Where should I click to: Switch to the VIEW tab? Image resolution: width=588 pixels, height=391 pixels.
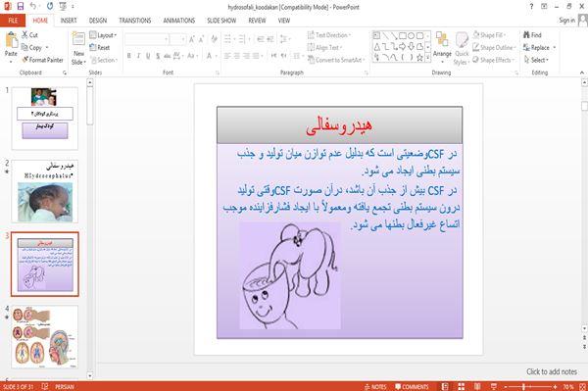click(x=284, y=21)
